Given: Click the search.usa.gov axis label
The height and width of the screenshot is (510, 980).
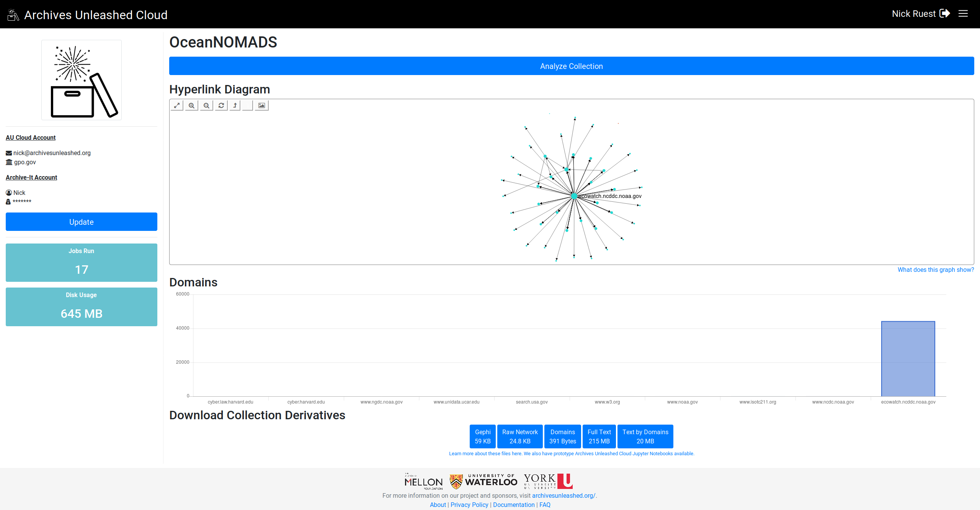Looking at the screenshot, I should 532,402.
